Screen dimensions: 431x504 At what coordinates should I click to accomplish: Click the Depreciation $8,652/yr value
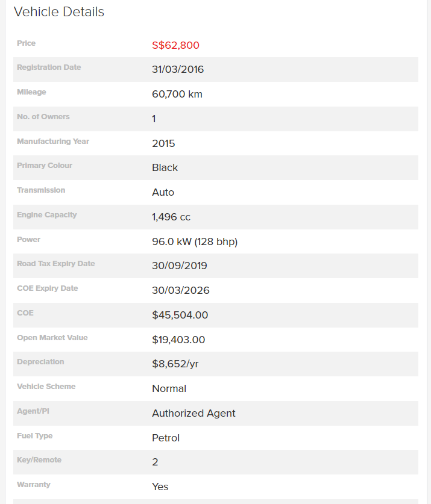175,364
